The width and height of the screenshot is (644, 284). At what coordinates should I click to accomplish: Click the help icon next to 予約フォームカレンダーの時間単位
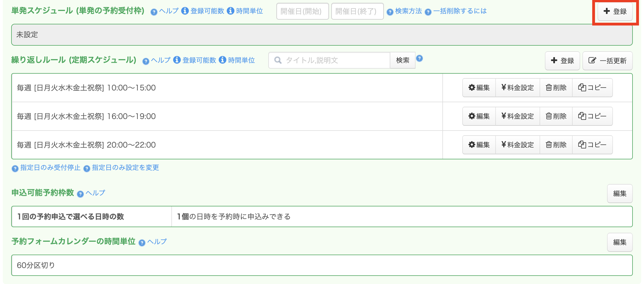(142, 243)
